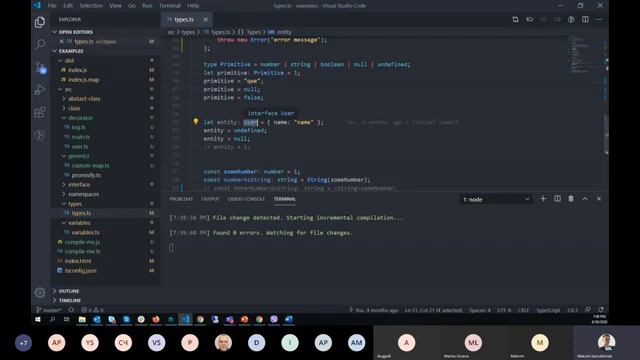Screen dimensions: 640x360
Task: Click the Windows taskbar search icon
Action: (x=52, y=320)
